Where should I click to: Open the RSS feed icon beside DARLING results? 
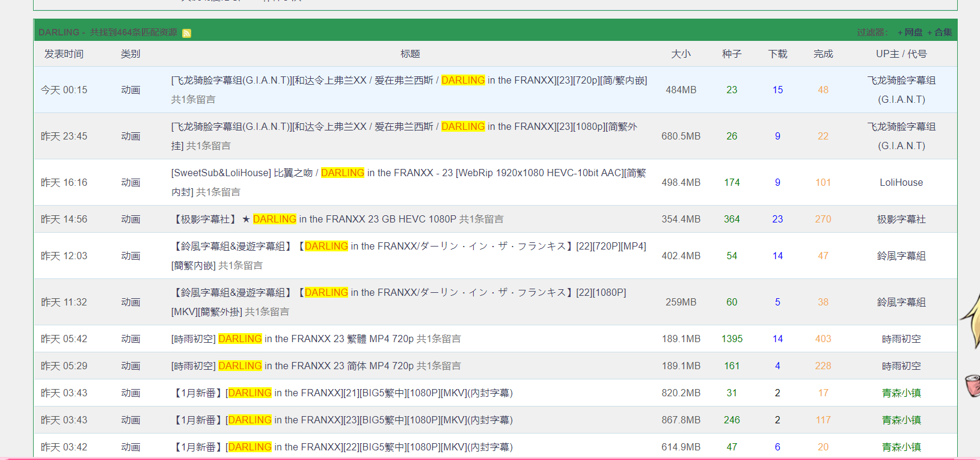tap(186, 33)
